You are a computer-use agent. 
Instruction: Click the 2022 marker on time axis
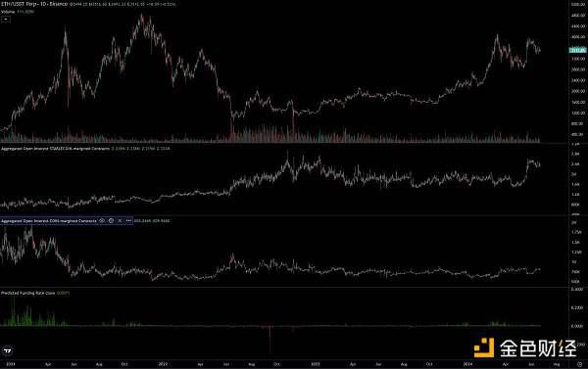click(x=163, y=364)
